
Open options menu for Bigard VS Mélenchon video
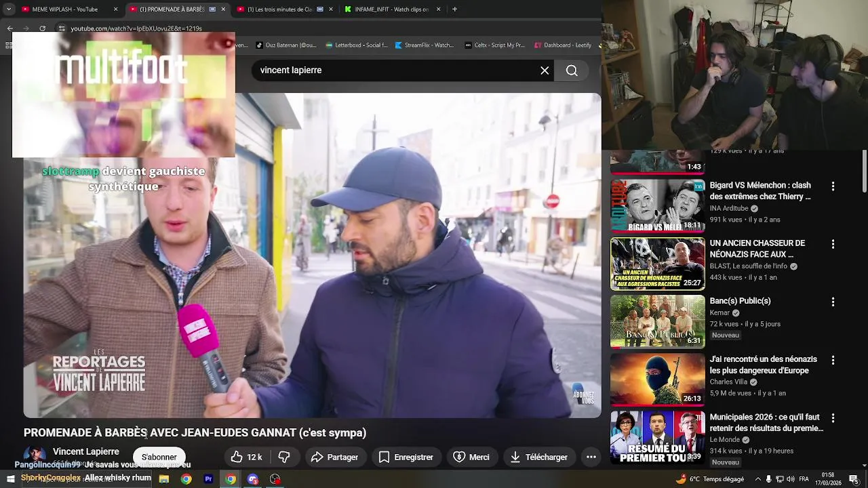833,186
